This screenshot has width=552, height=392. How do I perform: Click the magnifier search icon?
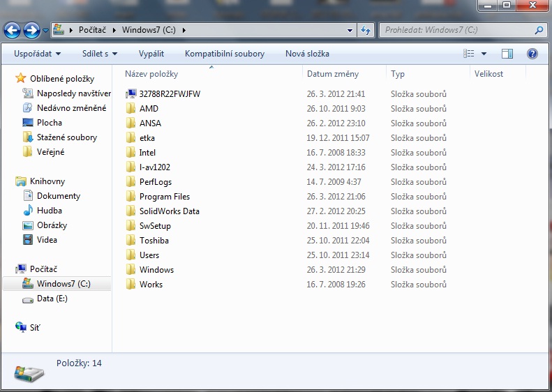[539, 30]
